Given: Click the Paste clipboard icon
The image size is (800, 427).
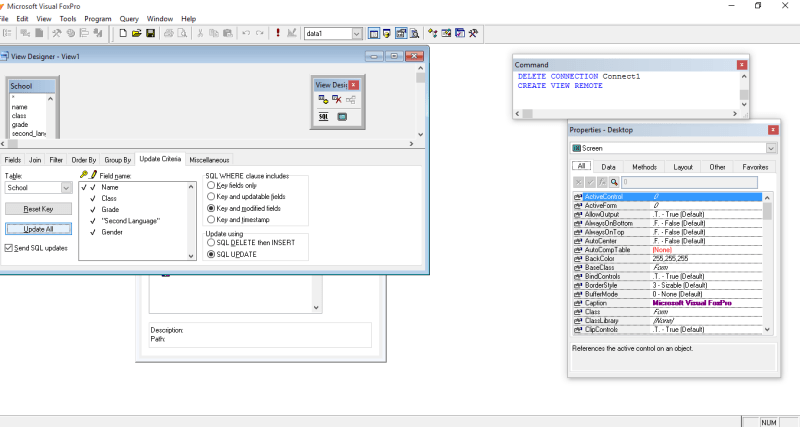Looking at the screenshot, I should coord(228,33).
